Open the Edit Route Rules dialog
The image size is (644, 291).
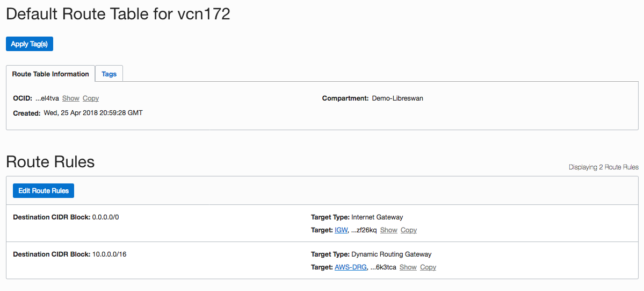(x=44, y=191)
